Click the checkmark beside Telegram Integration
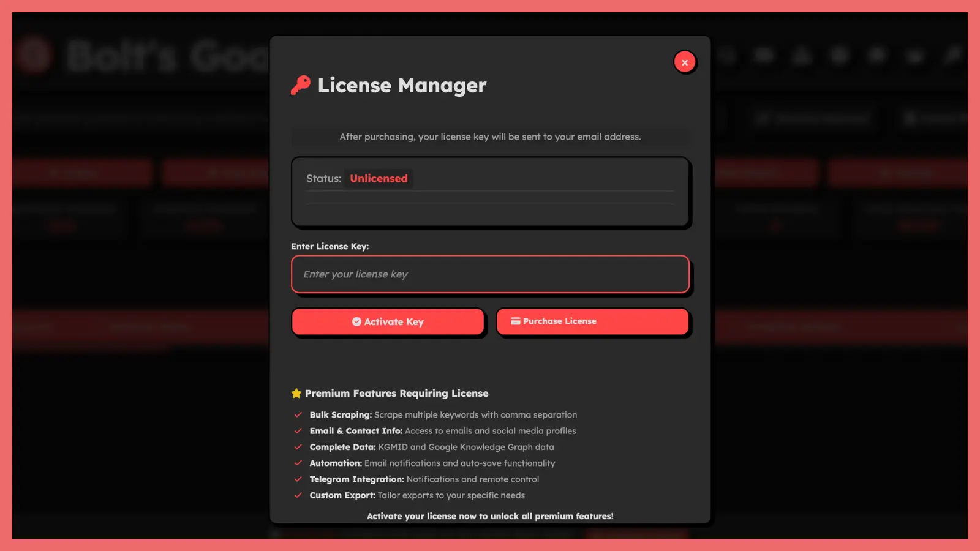 tap(298, 479)
